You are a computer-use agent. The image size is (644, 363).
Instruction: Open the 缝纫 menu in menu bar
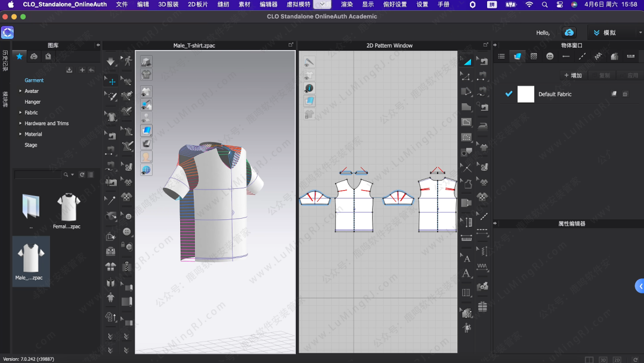223,4
